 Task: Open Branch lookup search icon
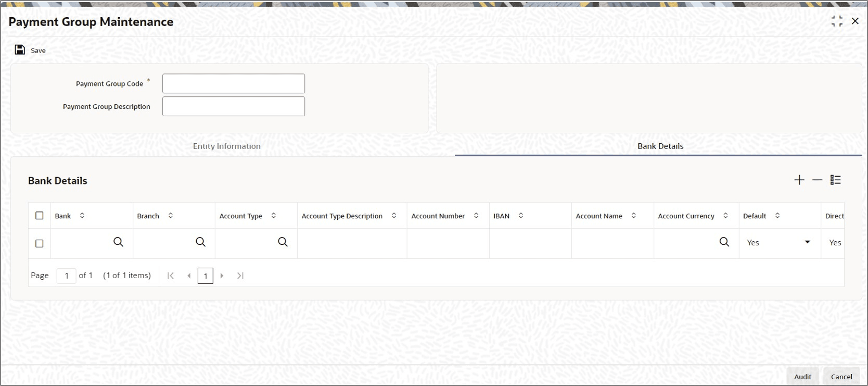click(x=201, y=242)
